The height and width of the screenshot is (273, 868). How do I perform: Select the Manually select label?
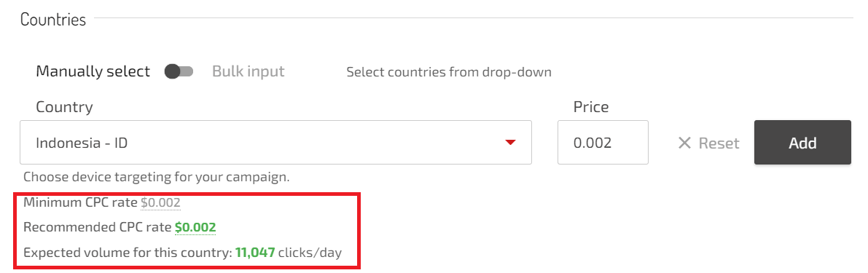[93, 71]
